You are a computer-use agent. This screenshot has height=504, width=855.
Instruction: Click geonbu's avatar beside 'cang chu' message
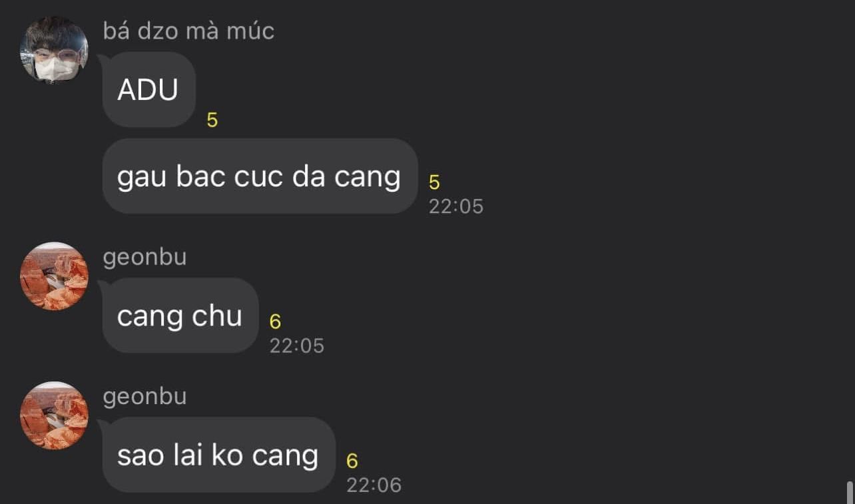click(54, 276)
